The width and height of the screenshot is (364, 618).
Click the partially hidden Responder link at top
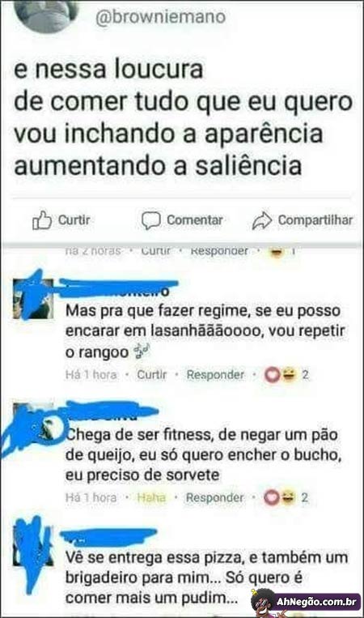(219, 251)
